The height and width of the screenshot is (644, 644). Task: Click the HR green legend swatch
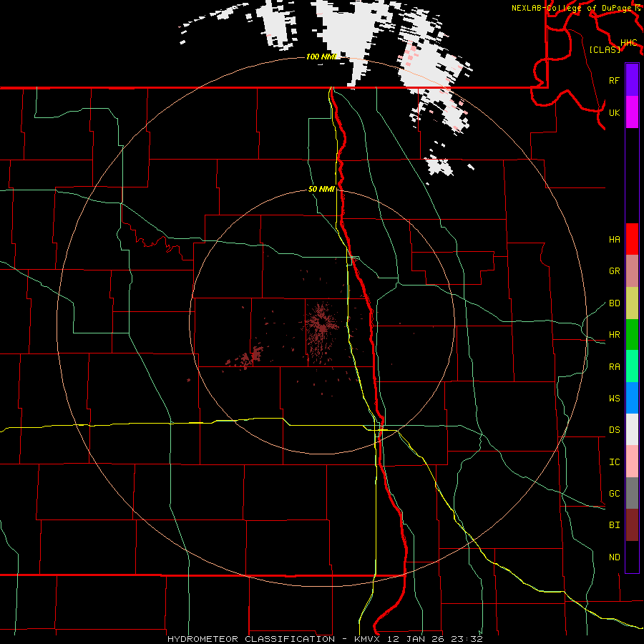[x=632, y=334]
